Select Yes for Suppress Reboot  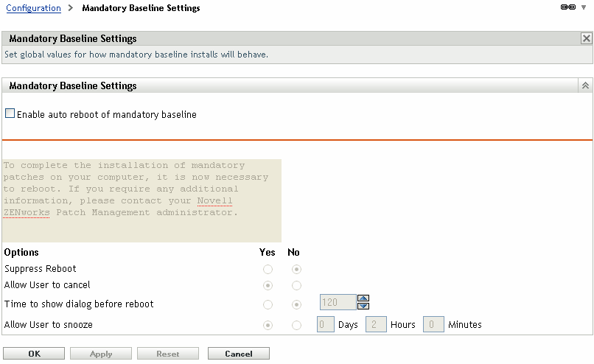coord(268,269)
